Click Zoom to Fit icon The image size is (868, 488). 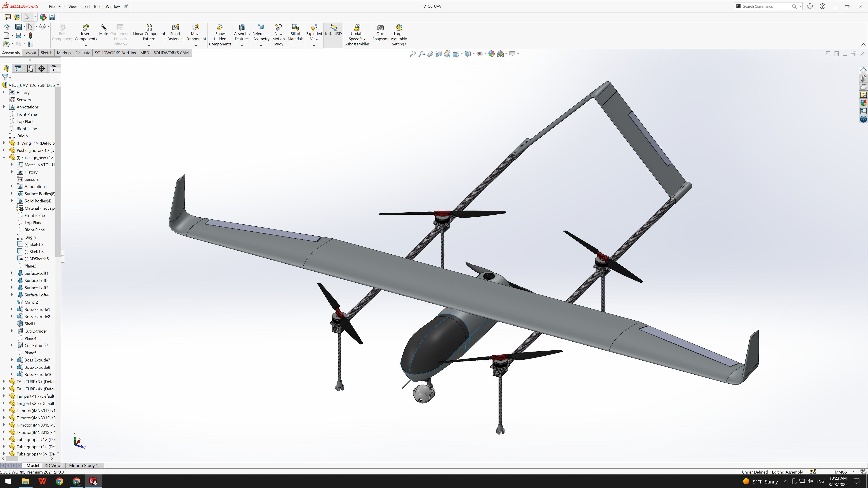click(x=413, y=54)
